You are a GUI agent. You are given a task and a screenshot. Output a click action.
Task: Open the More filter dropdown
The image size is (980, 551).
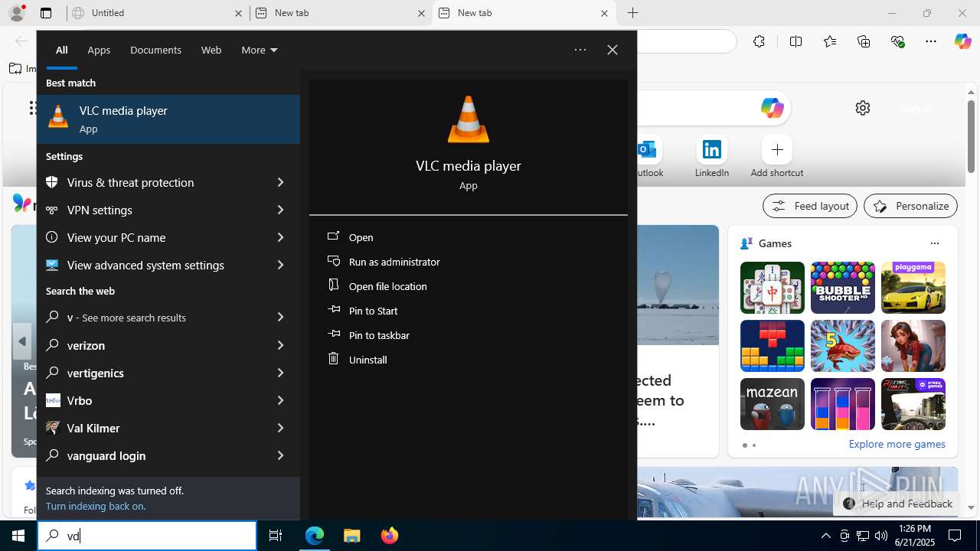pyautogui.click(x=260, y=50)
